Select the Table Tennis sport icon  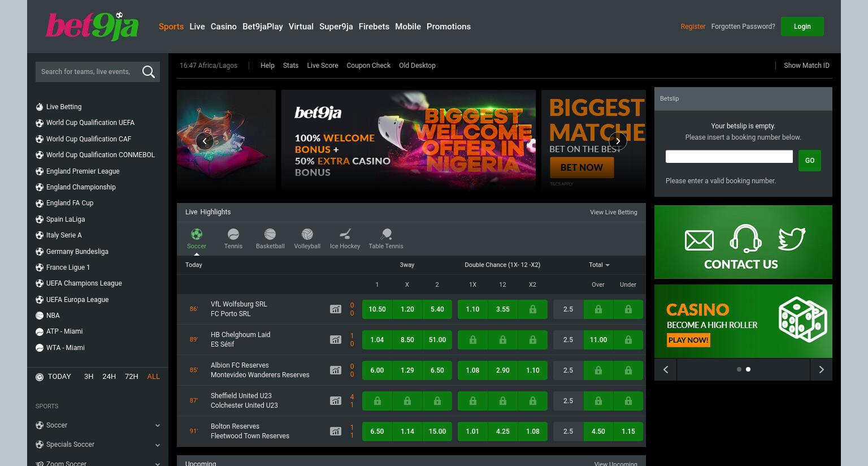386,234
